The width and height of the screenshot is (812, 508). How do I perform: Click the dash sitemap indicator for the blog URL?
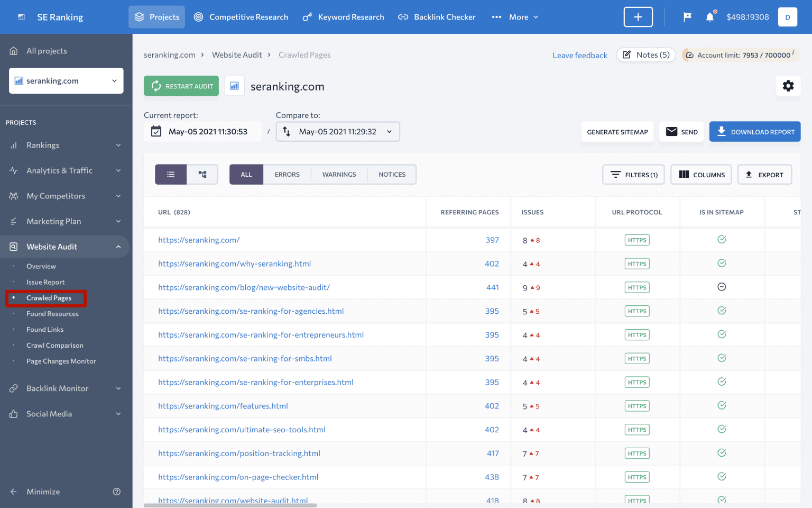[722, 287]
